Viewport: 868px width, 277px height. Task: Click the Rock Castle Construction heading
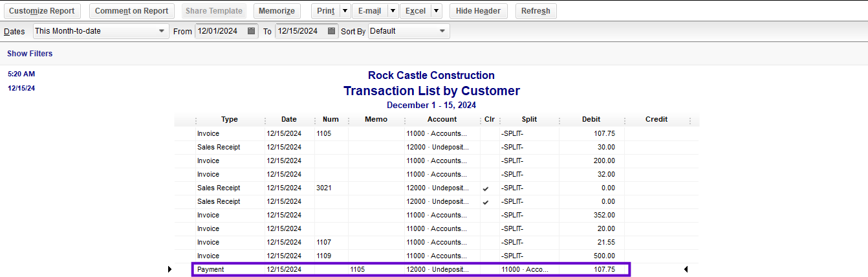(431, 76)
